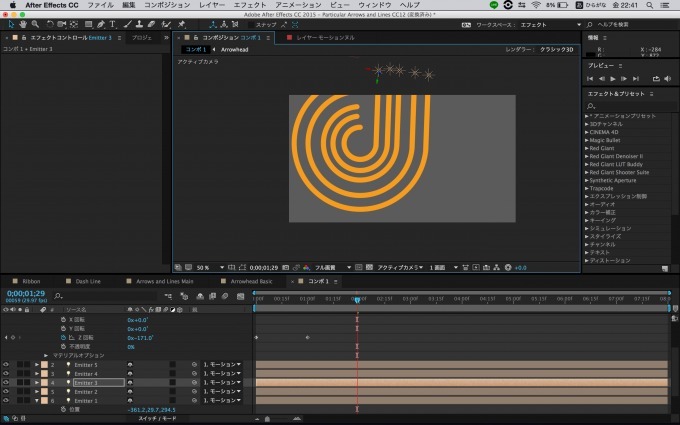Select the Rotation tool in toolbar
The width and height of the screenshot is (680, 425).
[50, 24]
